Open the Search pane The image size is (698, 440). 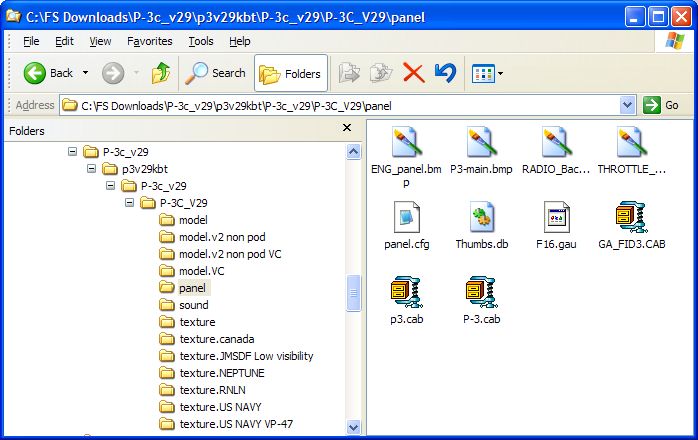click(215, 73)
